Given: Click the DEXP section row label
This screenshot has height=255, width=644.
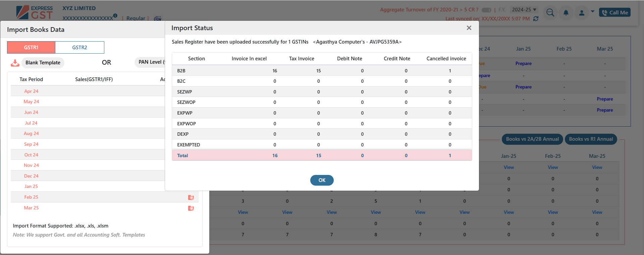Looking at the screenshot, I should click(183, 134).
